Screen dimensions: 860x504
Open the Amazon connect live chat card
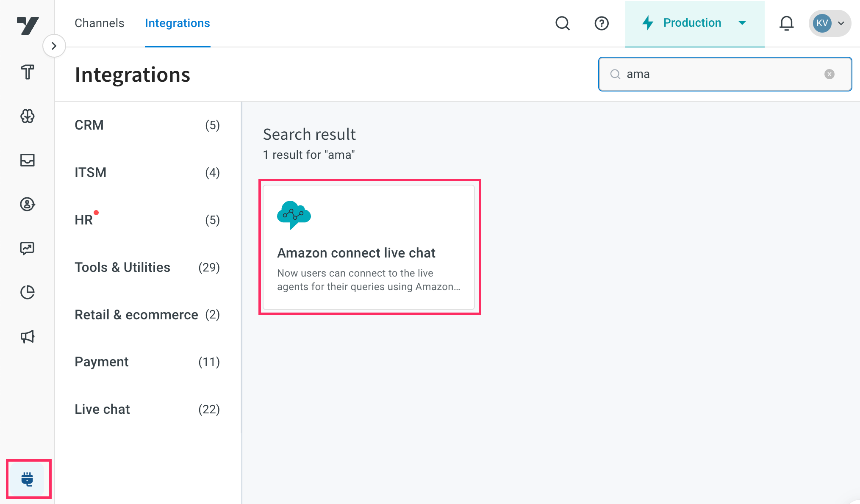(x=369, y=247)
